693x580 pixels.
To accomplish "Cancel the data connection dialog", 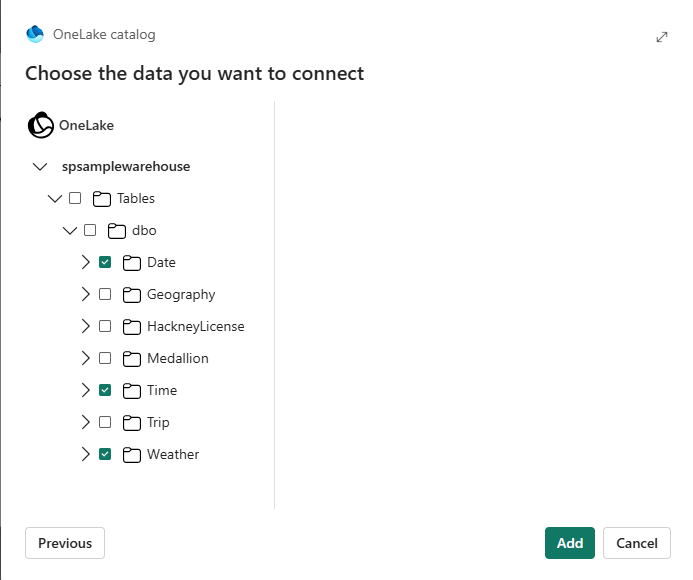I will (x=637, y=543).
